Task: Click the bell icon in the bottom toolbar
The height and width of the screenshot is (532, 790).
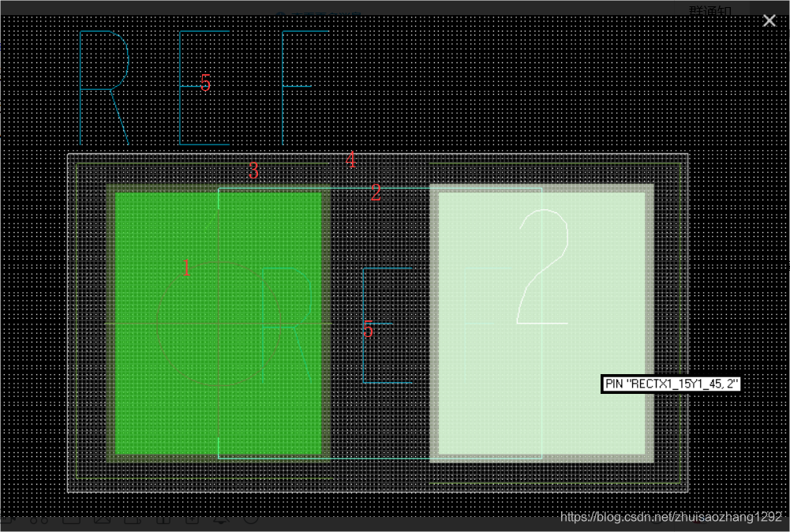Action: (219, 520)
